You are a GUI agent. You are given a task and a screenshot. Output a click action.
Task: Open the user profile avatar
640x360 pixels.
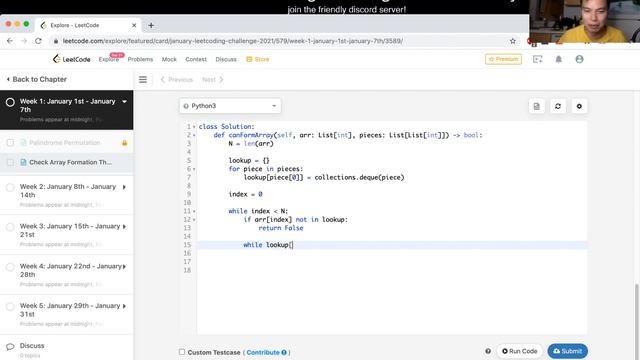(x=579, y=59)
